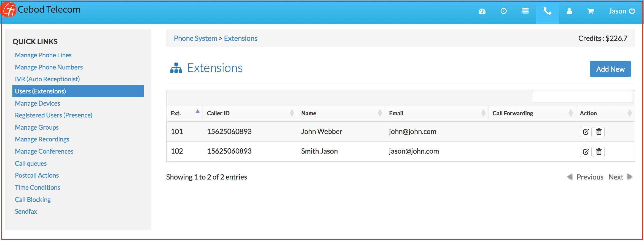Click the Add New button
Viewport: 644px width, 241px height.
point(610,69)
